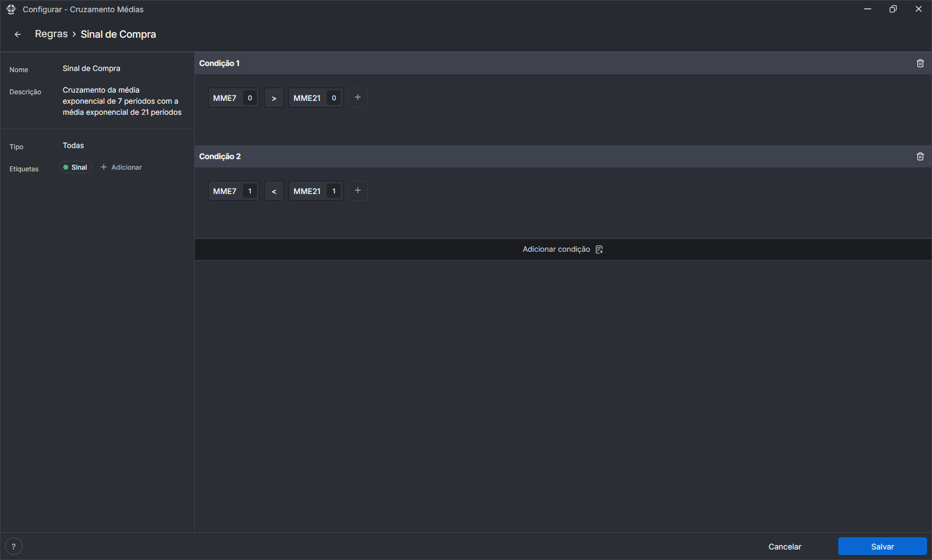Select MME7 indicator in Condição 1
The image size is (932, 560).
coord(225,98)
